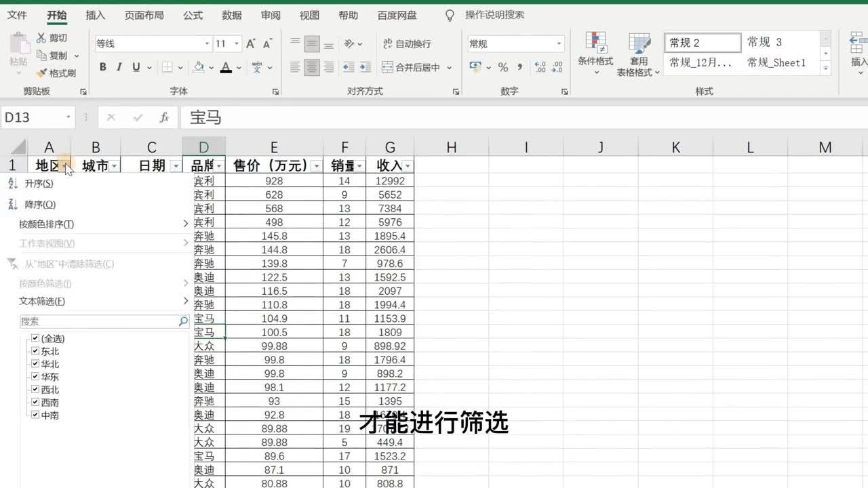
Task: Uncheck the 中南 filter checkbox
Action: click(x=35, y=415)
